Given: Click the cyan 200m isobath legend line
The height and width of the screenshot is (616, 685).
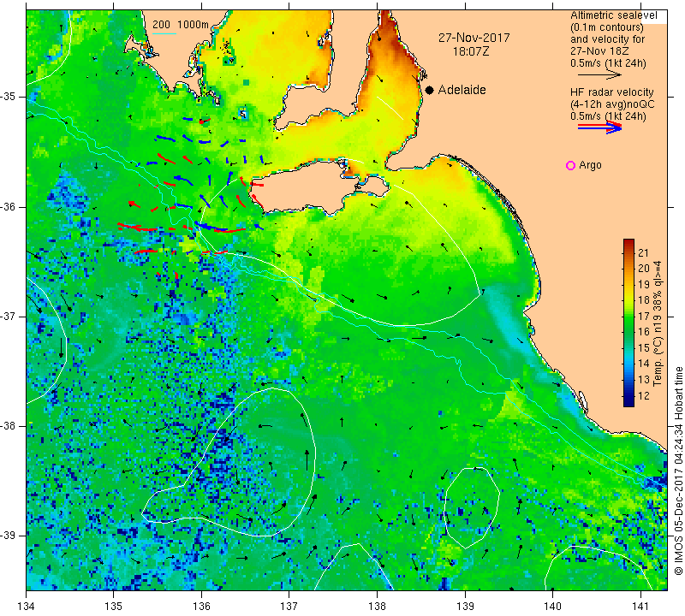Looking at the screenshot, I should 164,33.
